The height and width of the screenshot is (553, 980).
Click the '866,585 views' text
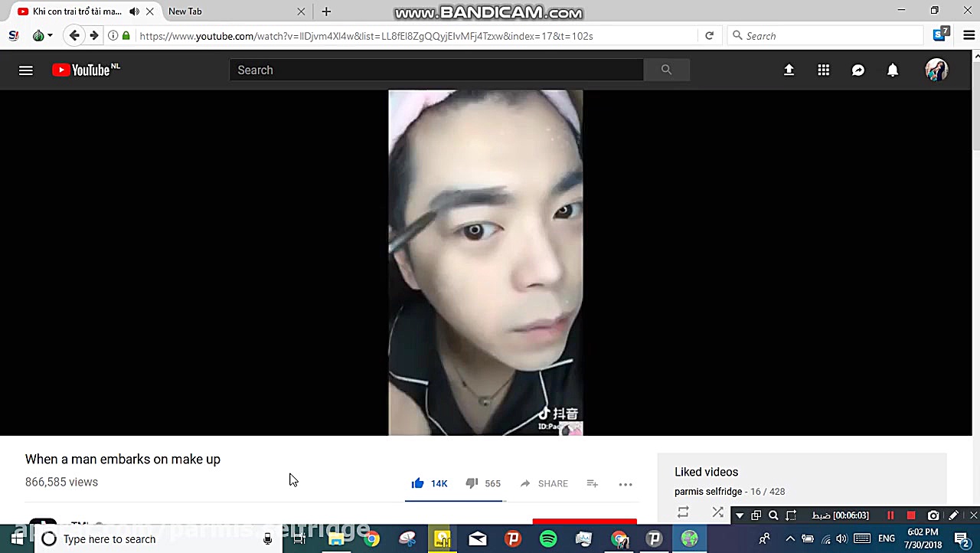(61, 483)
